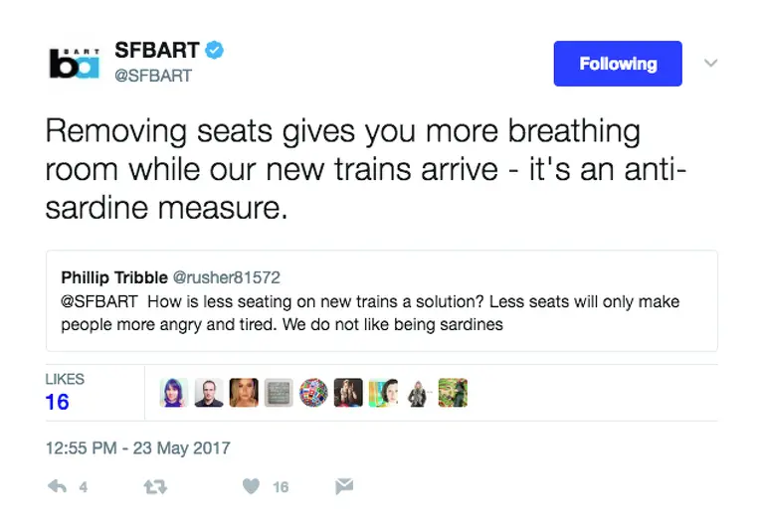The width and height of the screenshot is (764, 532).
Task: View the 16 likes count list
Action: tap(58, 401)
